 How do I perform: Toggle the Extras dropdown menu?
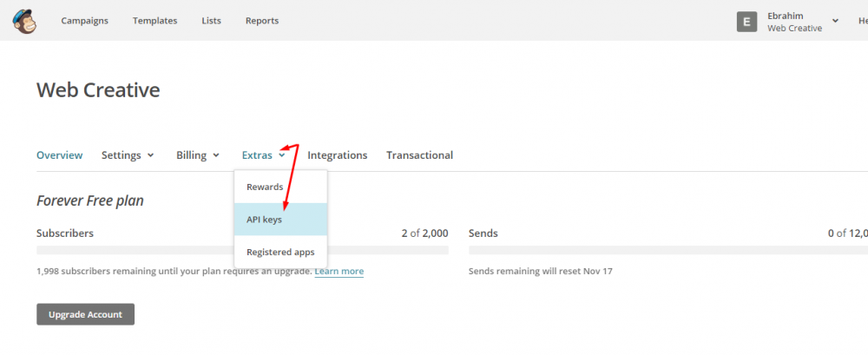click(x=264, y=155)
